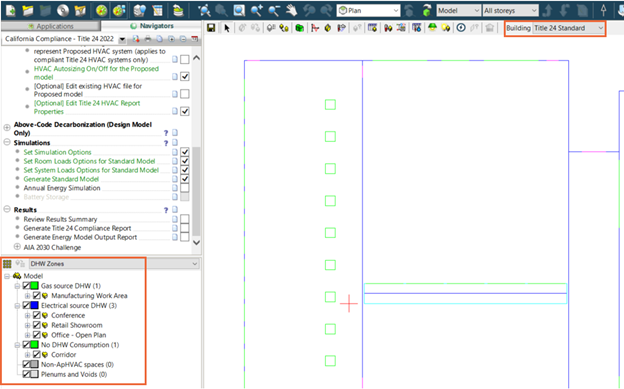Open Set Room Loads Options for Standard Model

point(89,161)
